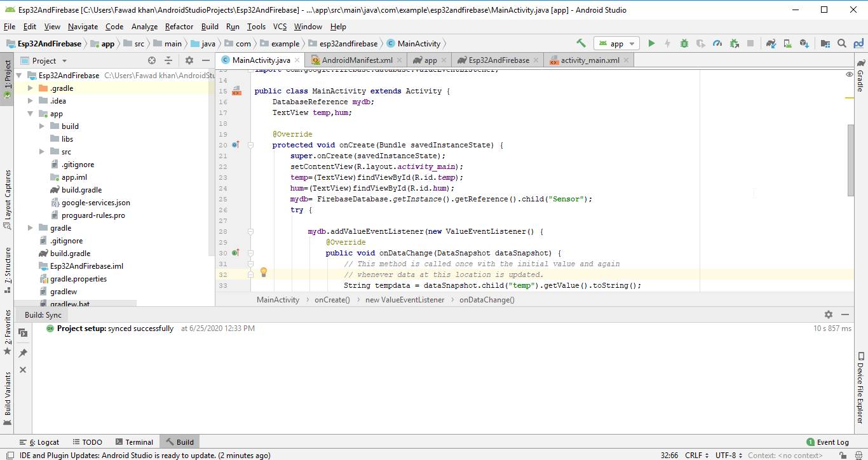Click locate-file crosshair icon in Project panel
Screen dimensions: 868x460
[x=152, y=60]
